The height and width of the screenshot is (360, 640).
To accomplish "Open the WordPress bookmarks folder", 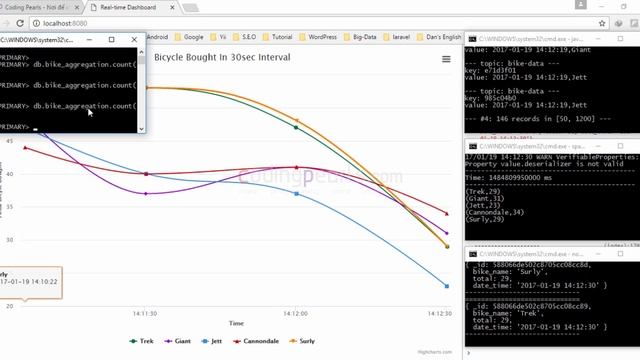I will 318,37.
